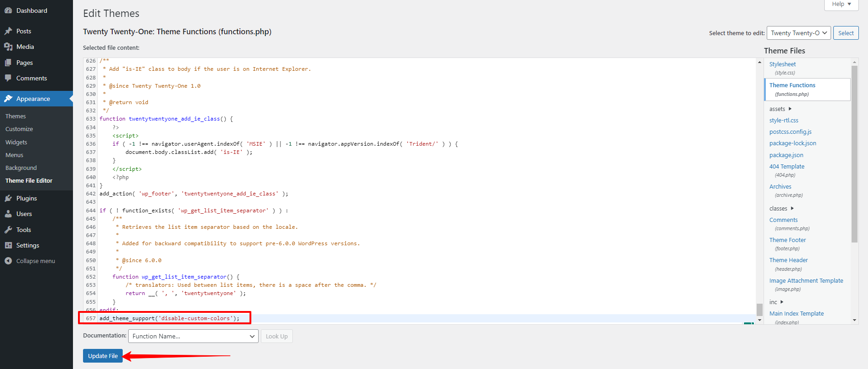Click the Media library icon

coord(8,47)
